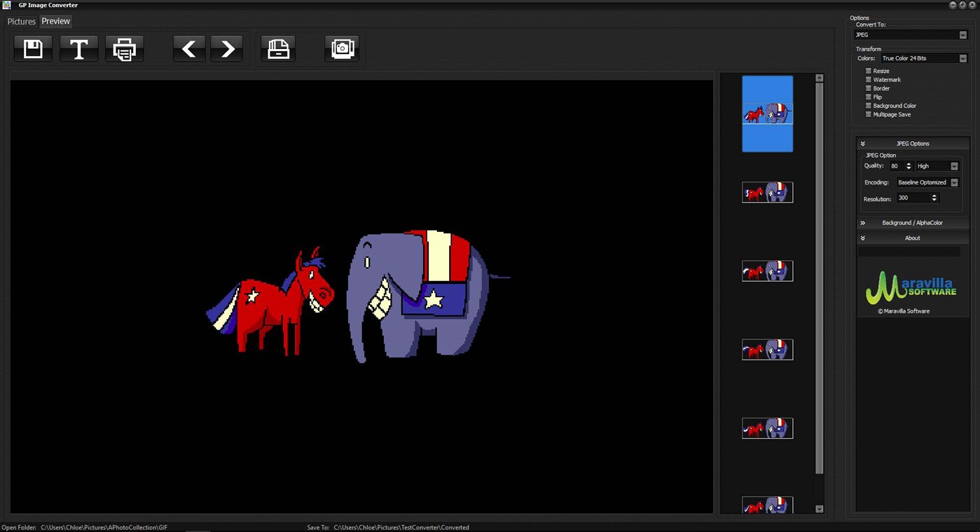Increase Quality value with up arrow
The height and width of the screenshot is (532, 980).
[909, 164]
